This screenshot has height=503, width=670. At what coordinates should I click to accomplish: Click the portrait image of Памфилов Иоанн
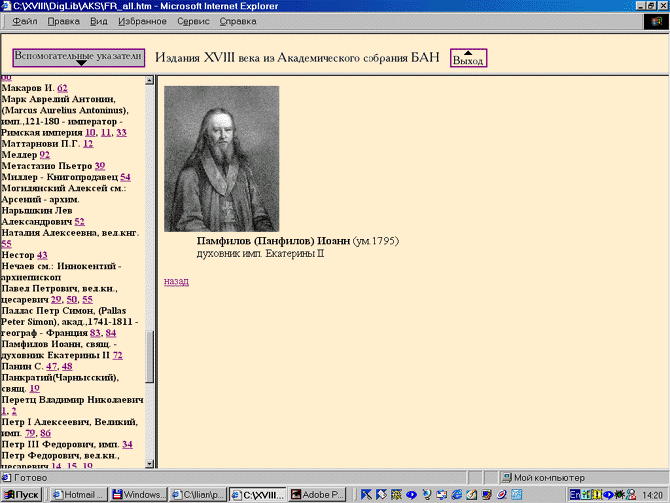point(221,158)
